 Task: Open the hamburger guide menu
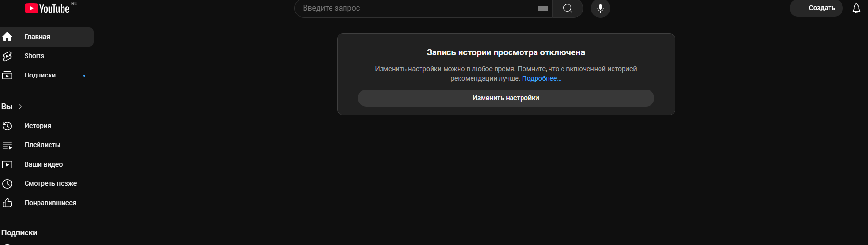(7, 8)
